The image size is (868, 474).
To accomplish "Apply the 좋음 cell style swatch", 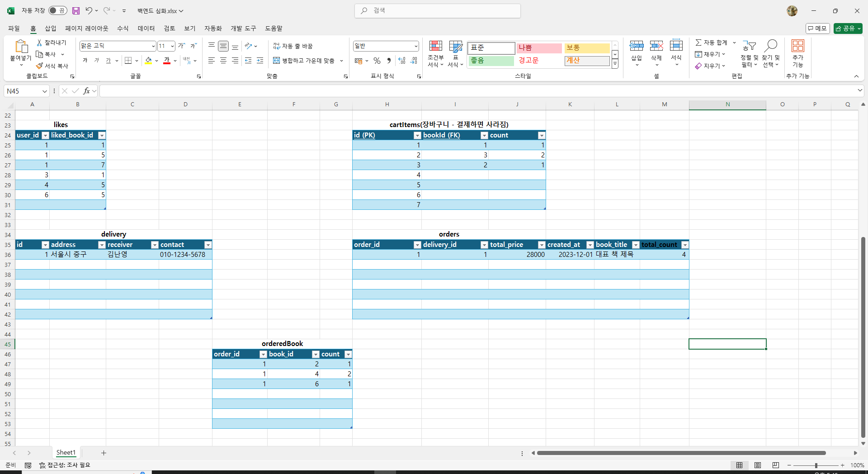I will pyautogui.click(x=491, y=61).
